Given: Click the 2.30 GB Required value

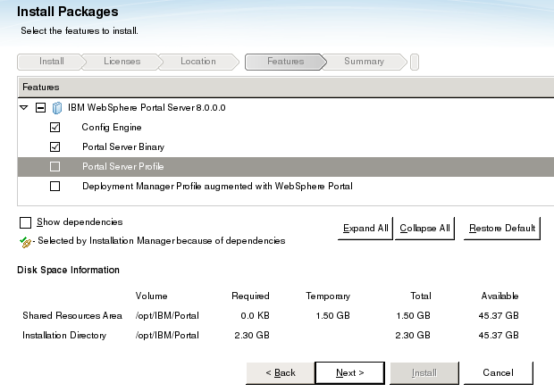Looking at the screenshot, I should click(252, 335).
